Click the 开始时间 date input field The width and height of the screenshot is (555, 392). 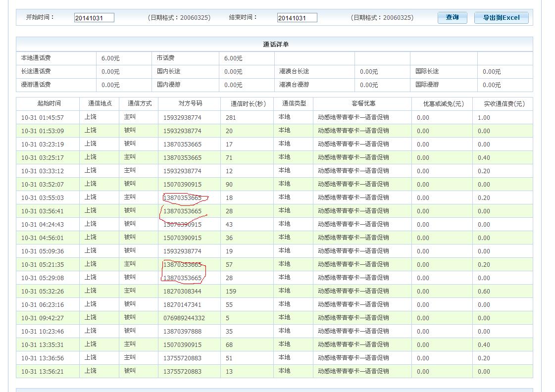click(x=94, y=18)
